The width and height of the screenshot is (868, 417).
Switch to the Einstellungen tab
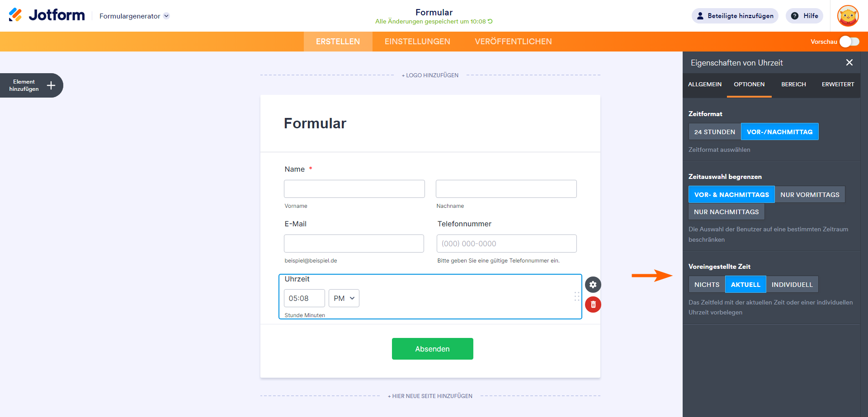tap(417, 42)
